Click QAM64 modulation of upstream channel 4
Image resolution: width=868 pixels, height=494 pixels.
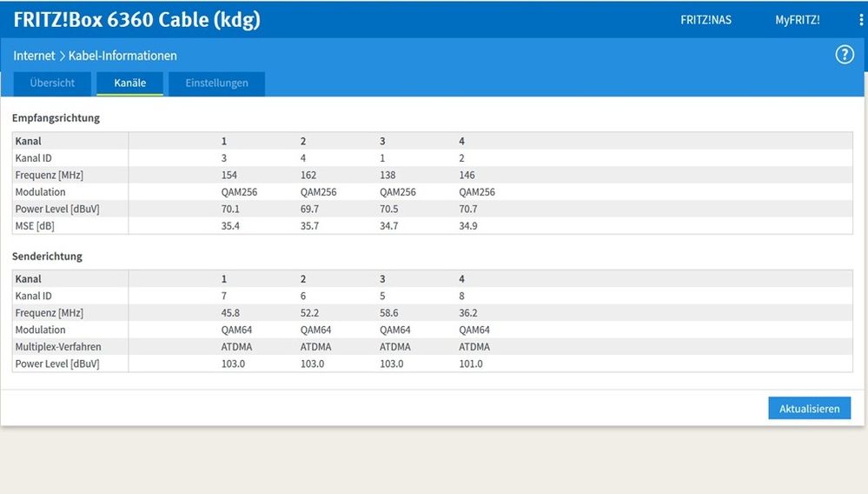click(474, 330)
